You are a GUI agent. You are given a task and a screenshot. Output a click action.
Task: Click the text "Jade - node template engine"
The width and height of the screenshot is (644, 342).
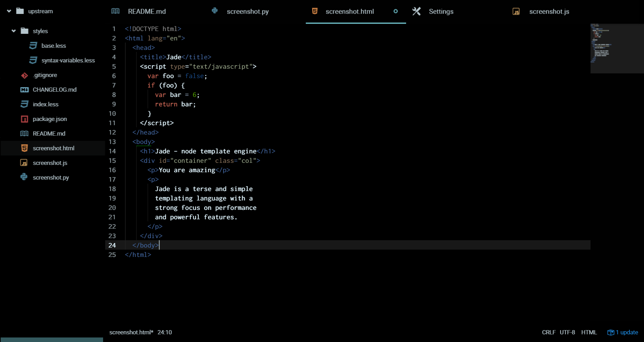coord(206,151)
